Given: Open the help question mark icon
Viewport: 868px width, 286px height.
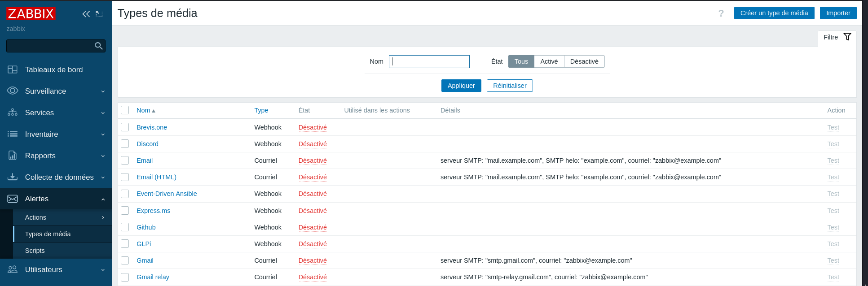Looking at the screenshot, I should coord(721,13).
